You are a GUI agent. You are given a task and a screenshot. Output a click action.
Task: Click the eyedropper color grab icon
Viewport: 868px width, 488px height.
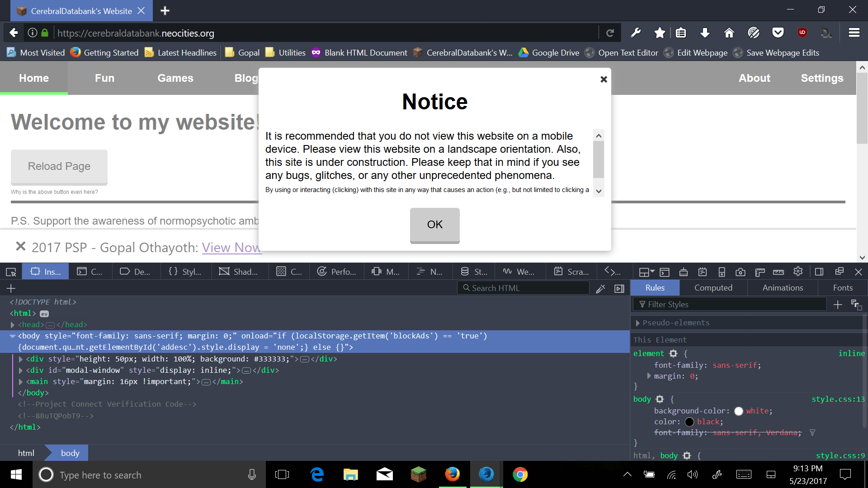coord(600,288)
